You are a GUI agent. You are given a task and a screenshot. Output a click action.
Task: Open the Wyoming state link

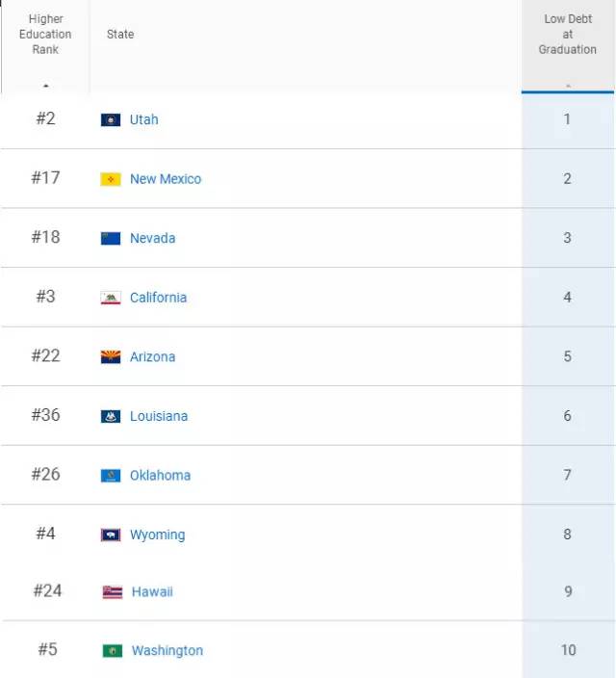point(157,535)
